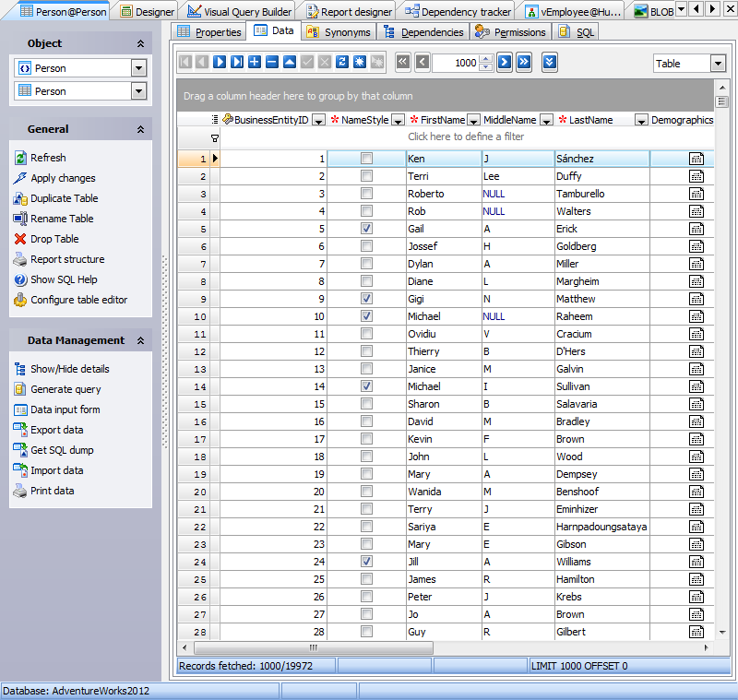Uncheck the NameStyle box for Jill Williams
738x700 pixels.
pyautogui.click(x=366, y=562)
